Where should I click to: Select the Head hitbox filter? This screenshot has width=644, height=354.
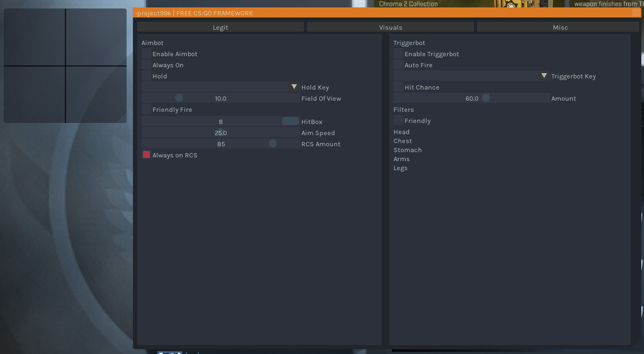(401, 132)
